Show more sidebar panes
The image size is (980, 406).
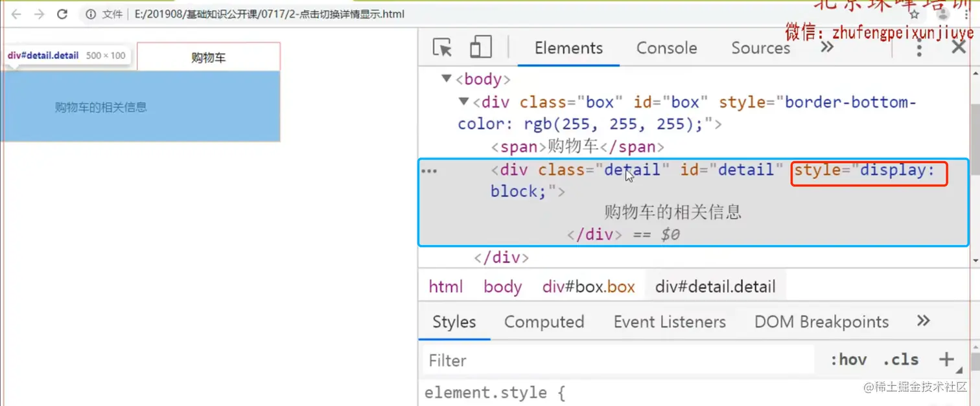924,321
